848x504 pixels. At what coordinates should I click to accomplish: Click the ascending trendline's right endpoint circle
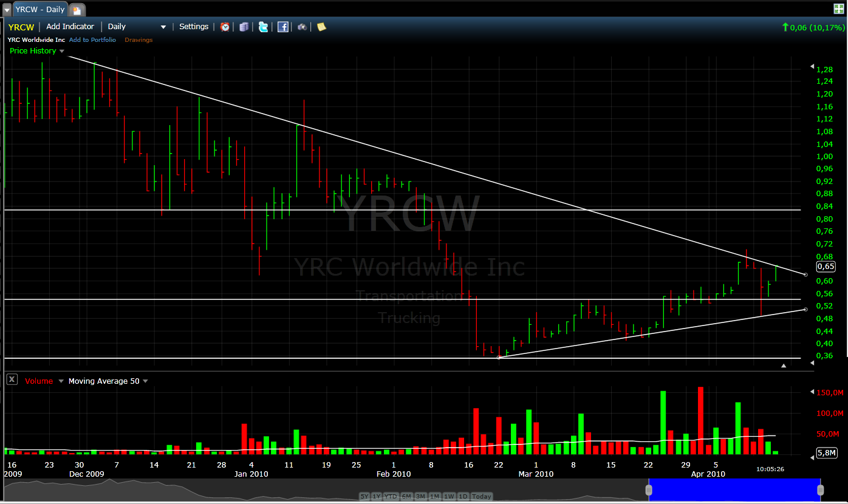(x=805, y=310)
